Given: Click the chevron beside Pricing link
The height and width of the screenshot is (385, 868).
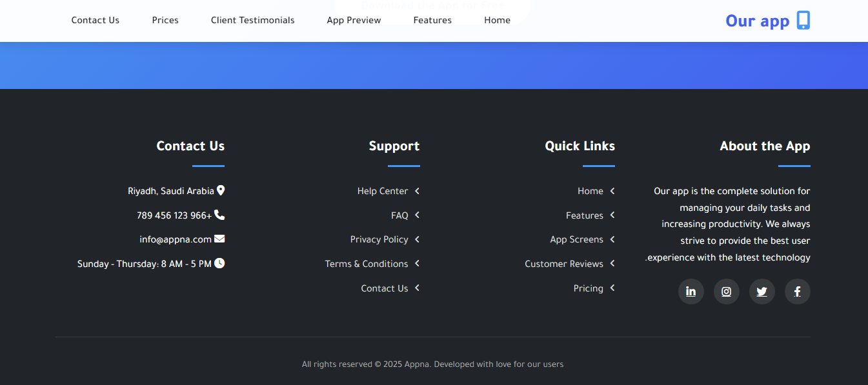Looking at the screenshot, I should pos(612,288).
